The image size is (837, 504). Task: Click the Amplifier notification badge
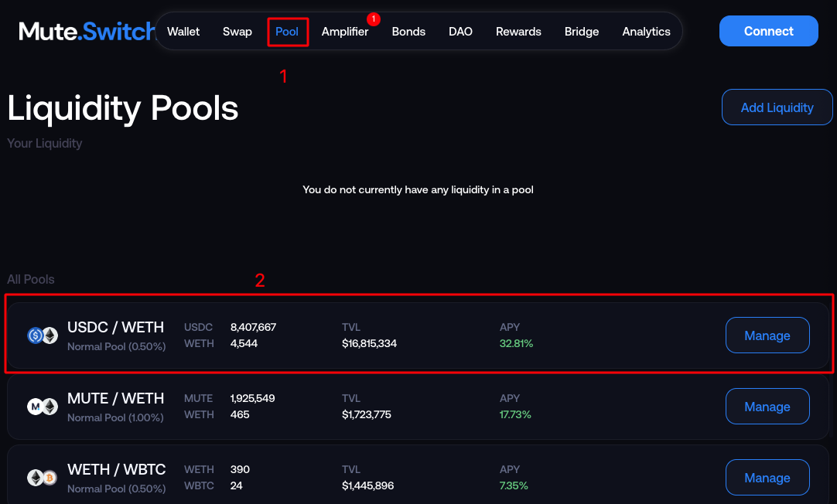click(374, 19)
